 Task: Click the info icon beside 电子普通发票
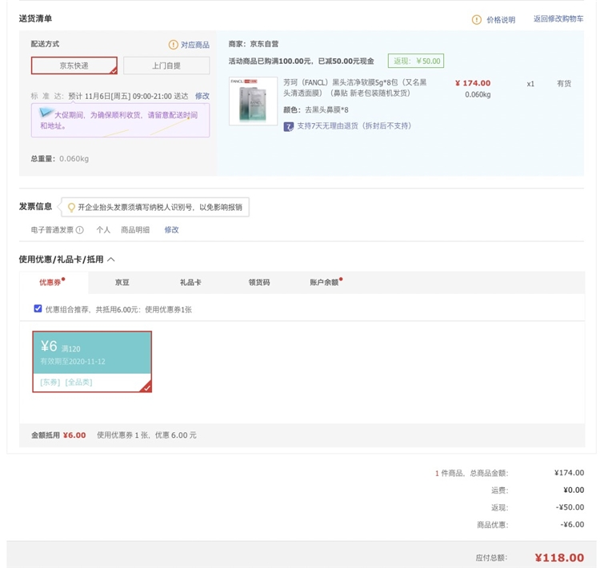coord(80,230)
